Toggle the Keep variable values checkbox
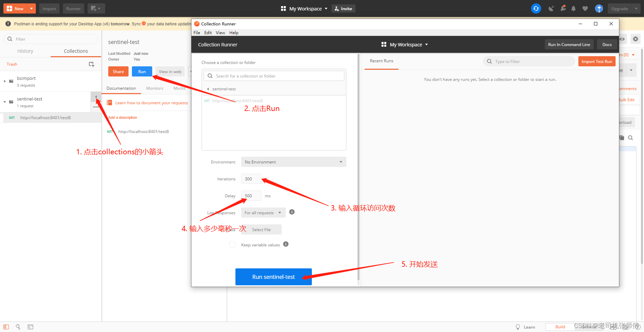This screenshot has height=332, width=644. [x=232, y=245]
